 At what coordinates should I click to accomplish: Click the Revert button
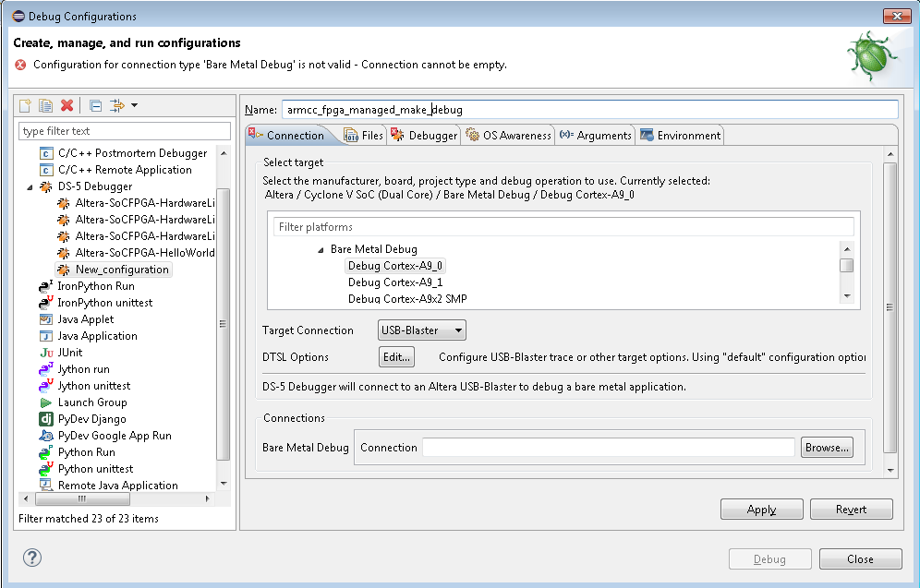coord(852,510)
